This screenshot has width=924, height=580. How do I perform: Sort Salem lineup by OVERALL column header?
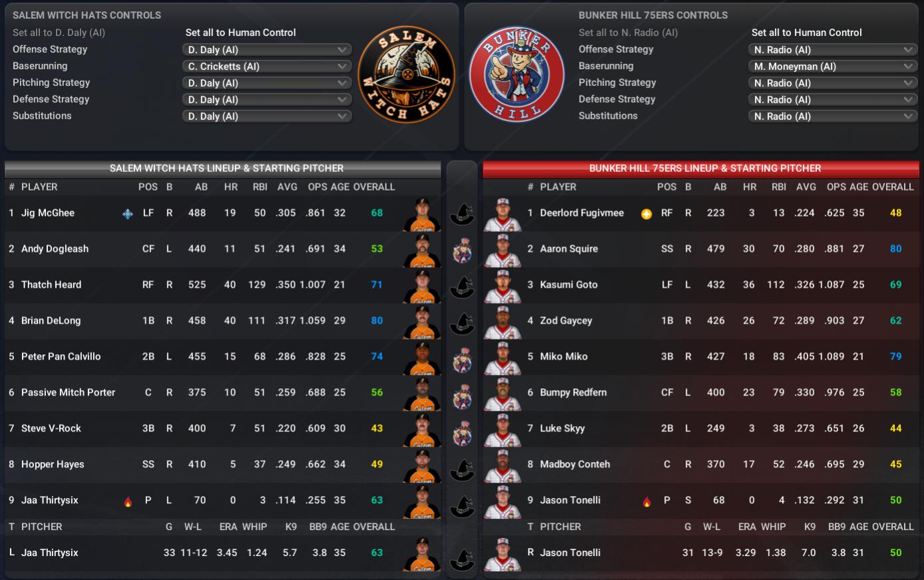(373, 187)
